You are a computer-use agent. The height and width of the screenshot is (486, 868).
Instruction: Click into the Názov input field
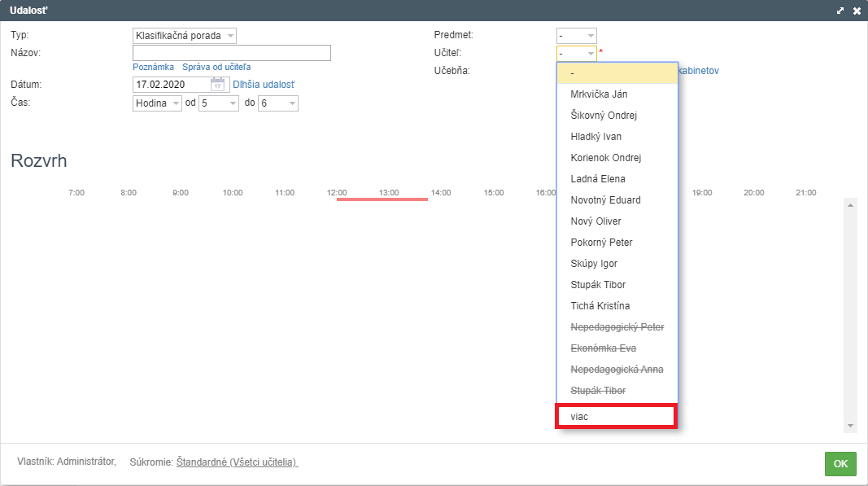(231, 53)
